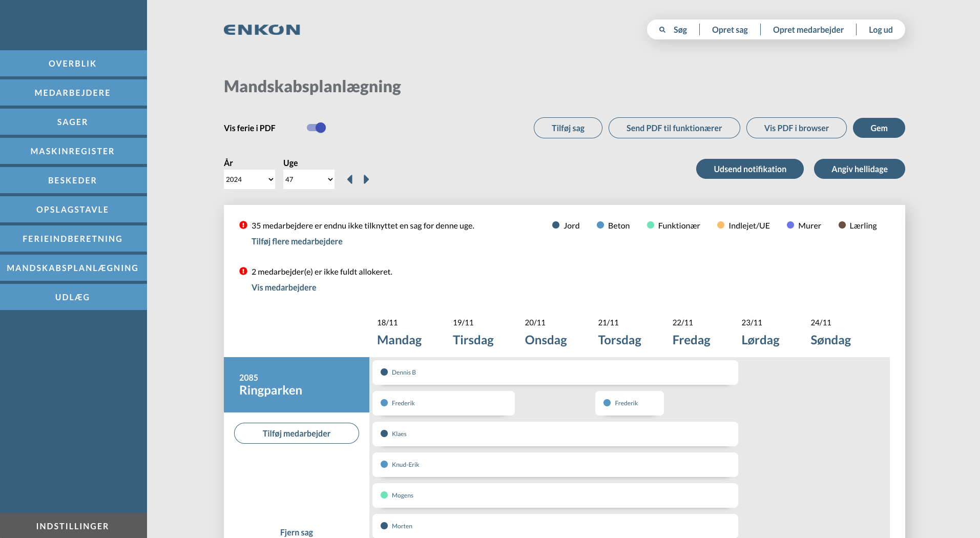Image resolution: width=980 pixels, height=538 pixels.
Task: Open Mandskabsplanlægning in sidebar
Action: tap(73, 268)
